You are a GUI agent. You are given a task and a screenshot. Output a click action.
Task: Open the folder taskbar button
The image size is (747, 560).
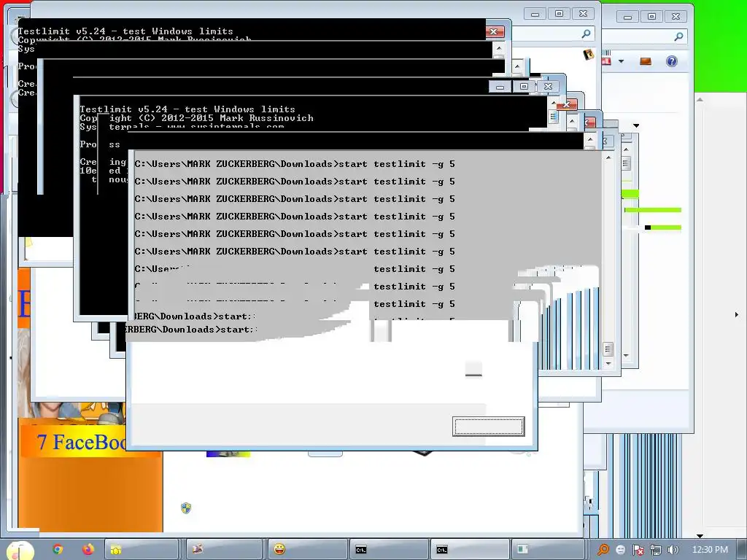point(141,550)
